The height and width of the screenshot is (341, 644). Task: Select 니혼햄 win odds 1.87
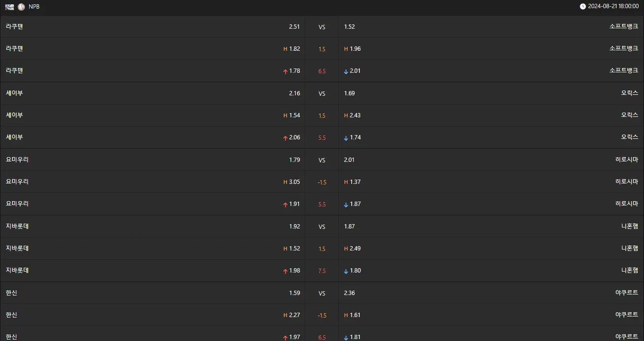[x=349, y=227]
